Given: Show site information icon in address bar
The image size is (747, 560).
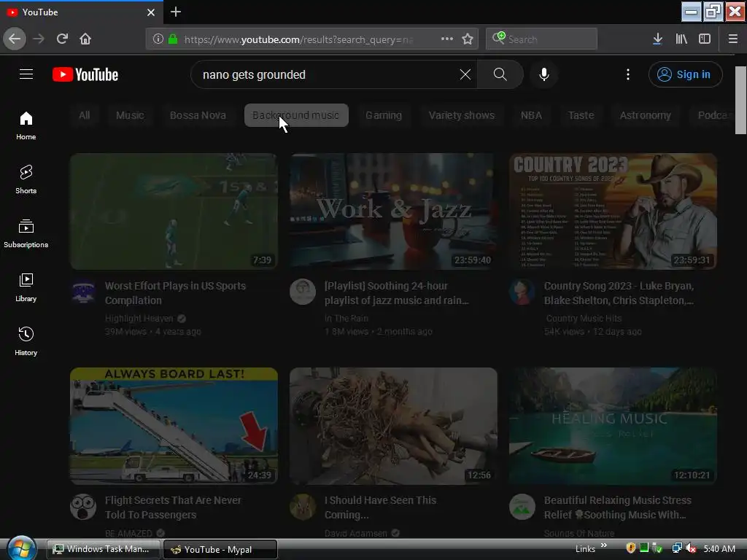Looking at the screenshot, I should click(x=158, y=39).
